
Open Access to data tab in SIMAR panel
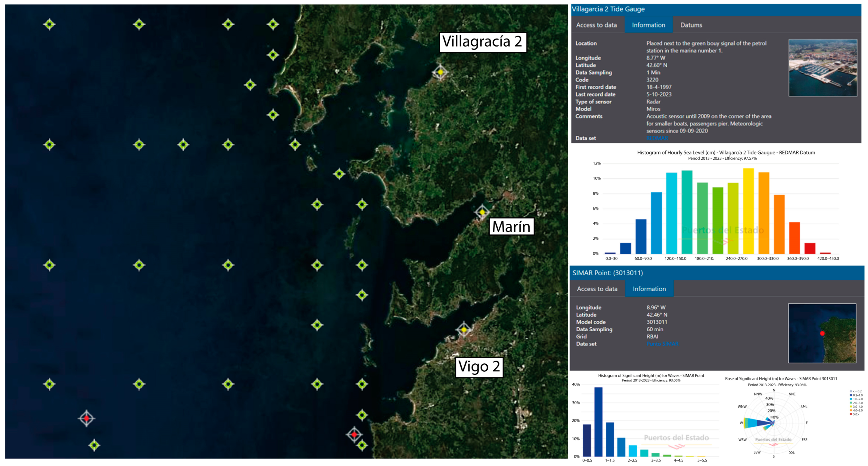(x=597, y=289)
